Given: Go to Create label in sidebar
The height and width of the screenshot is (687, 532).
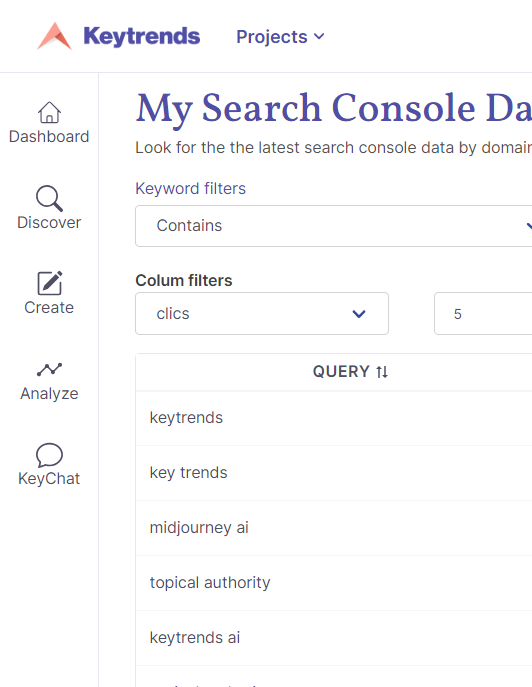Looking at the screenshot, I should click(49, 308).
